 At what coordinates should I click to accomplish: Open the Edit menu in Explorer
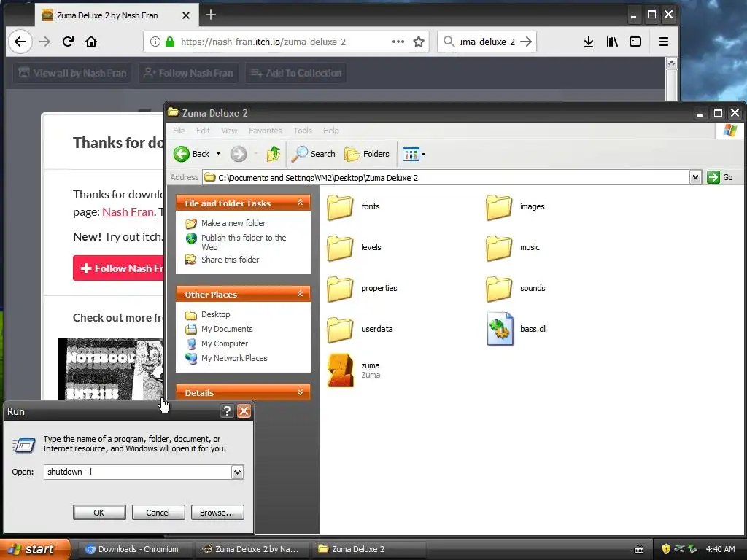coord(203,131)
